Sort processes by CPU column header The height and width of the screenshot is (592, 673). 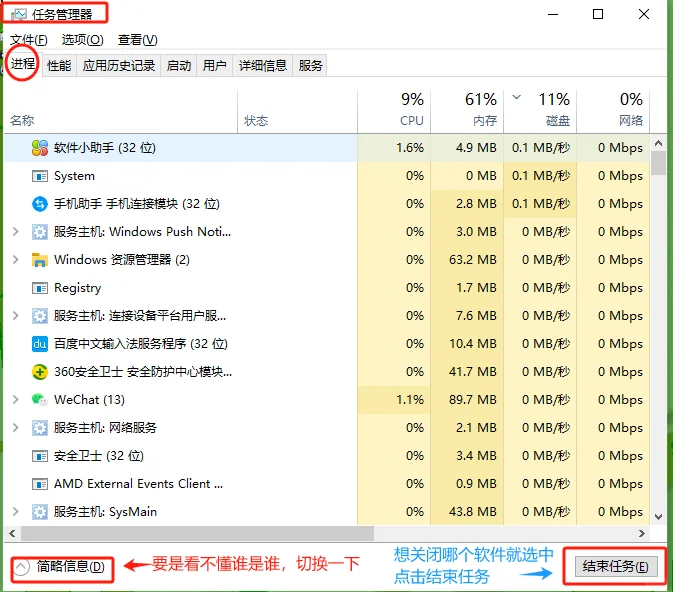(x=394, y=112)
